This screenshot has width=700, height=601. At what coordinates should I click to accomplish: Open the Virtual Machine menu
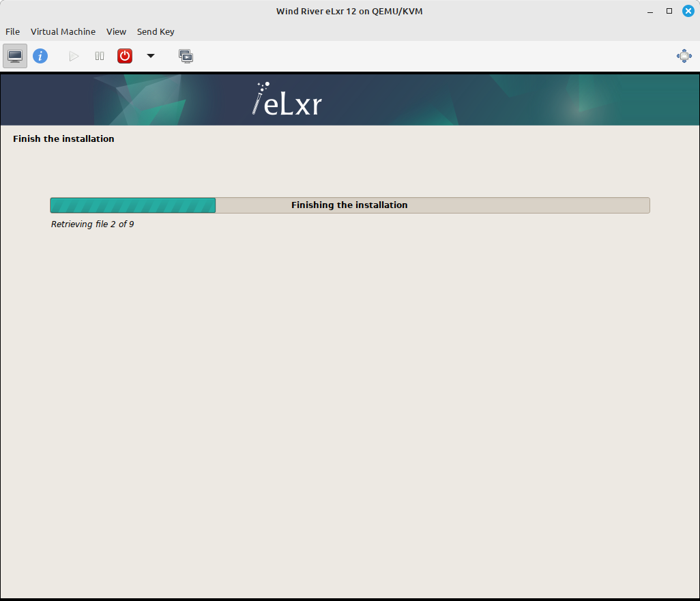(63, 31)
